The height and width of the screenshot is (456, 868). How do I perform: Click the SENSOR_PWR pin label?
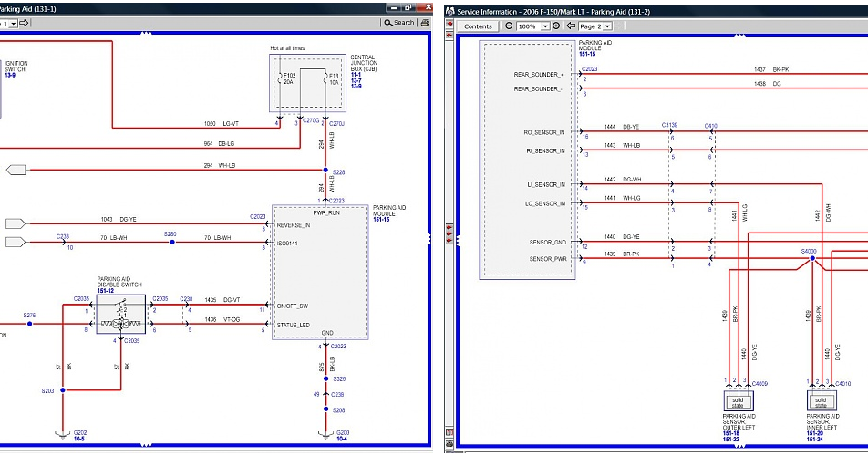pos(547,259)
